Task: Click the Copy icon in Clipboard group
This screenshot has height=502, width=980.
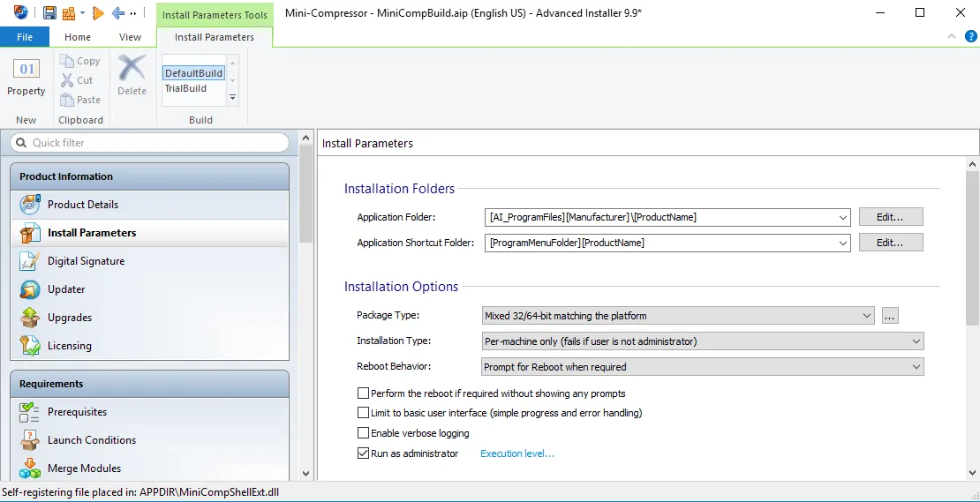Action: (x=67, y=61)
